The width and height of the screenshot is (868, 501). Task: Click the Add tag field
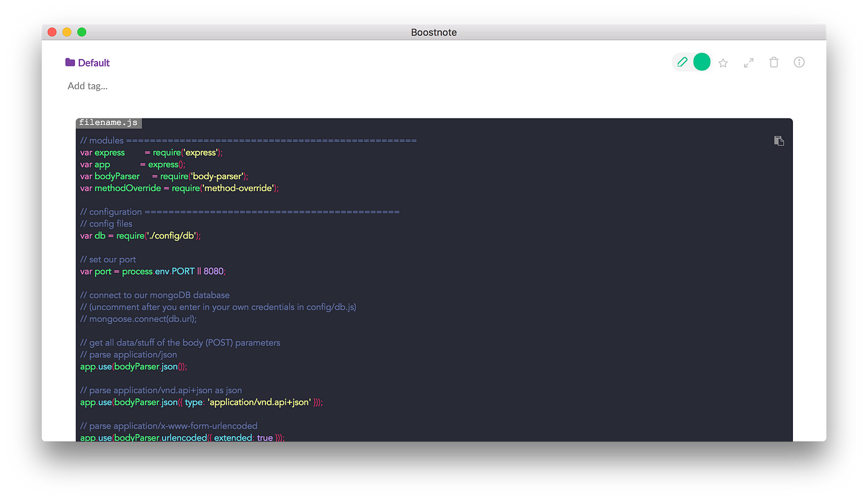pyautogui.click(x=87, y=86)
